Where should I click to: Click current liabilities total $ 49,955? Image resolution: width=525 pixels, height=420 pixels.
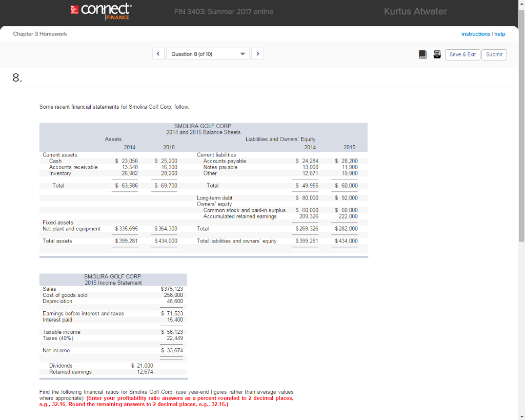click(307, 186)
